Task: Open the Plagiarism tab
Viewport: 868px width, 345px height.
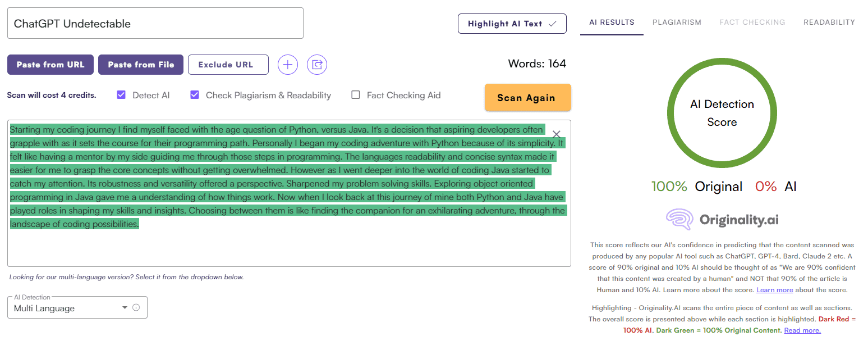Action: (677, 22)
